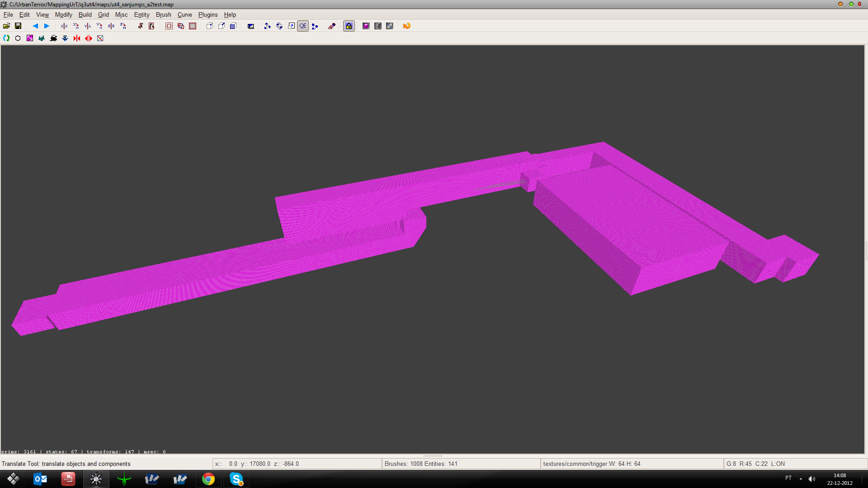Click the Save map floppy icon

point(18,26)
